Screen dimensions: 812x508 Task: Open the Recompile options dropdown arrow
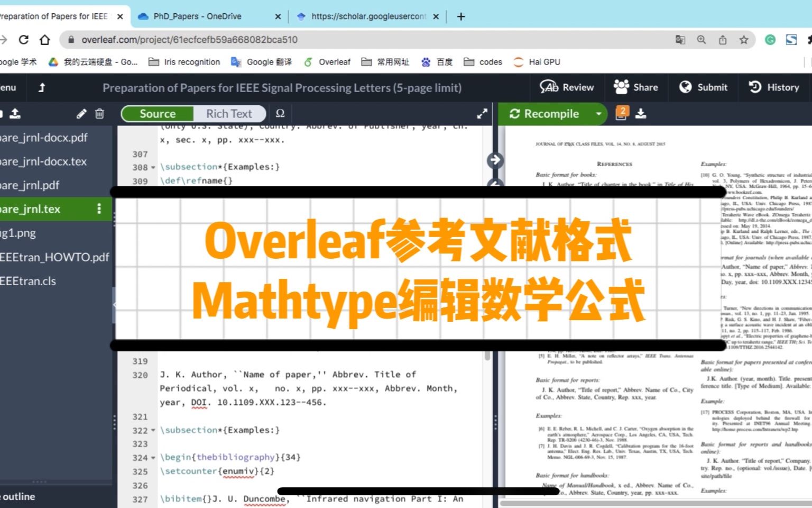pyautogui.click(x=598, y=114)
